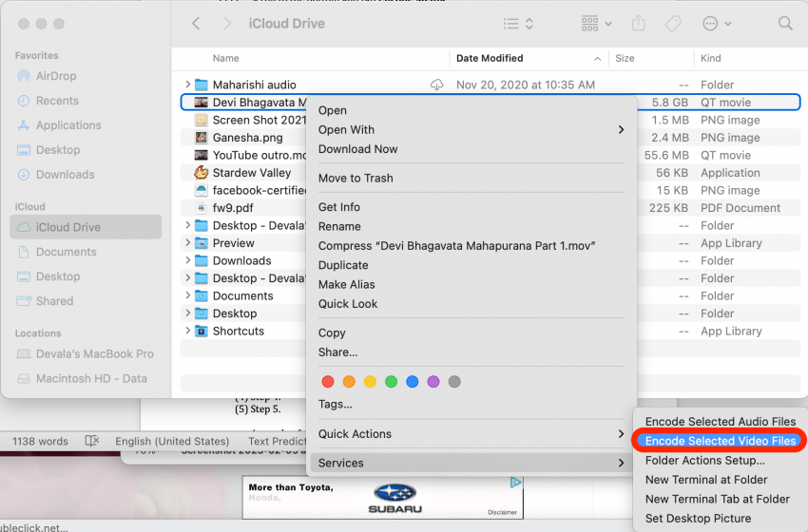Open AirDrop from the sidebar
Screen dimensions: 808x532
[56, 76]
